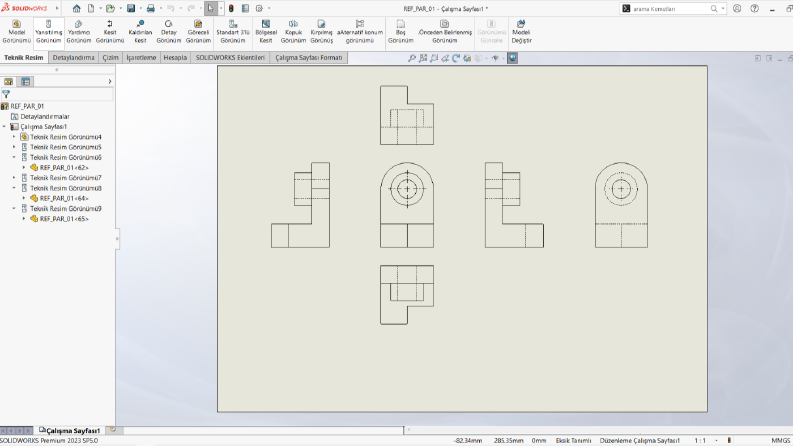Expand the REF_PAR_01<62> node
This screenshot has width=793, height=446.
[24, 167]
